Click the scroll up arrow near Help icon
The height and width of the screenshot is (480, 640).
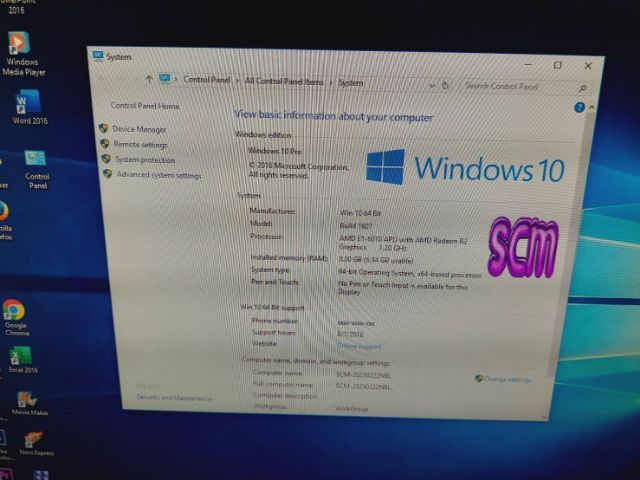click(x=591, y=107)
